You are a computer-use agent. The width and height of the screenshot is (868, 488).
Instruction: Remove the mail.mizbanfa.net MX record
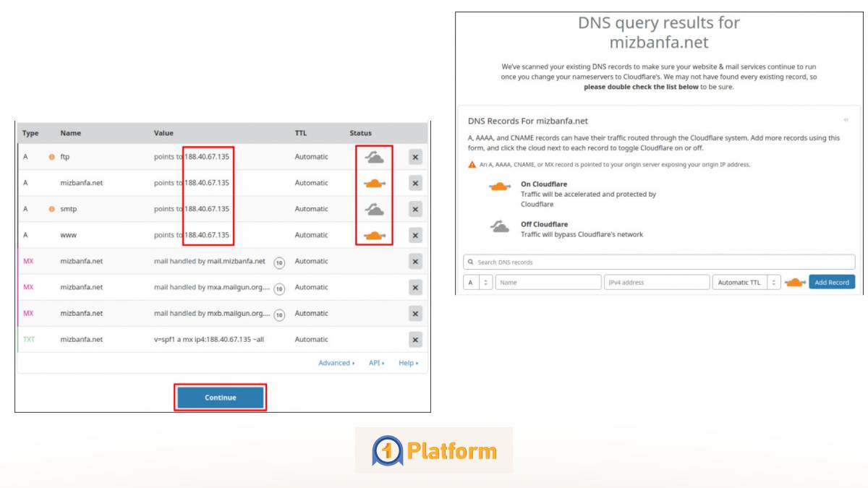click(x=416, y=261)
